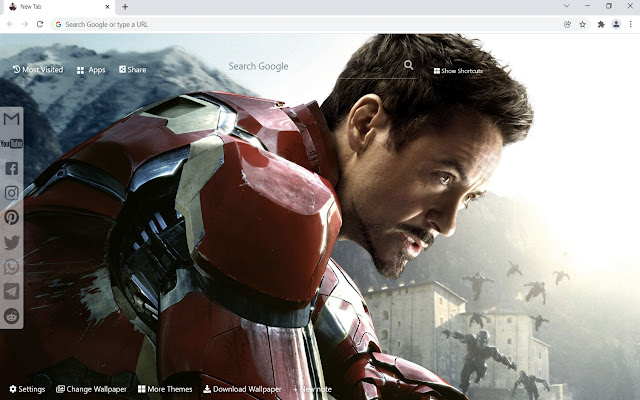Open the Settings link

pos(27,389)
